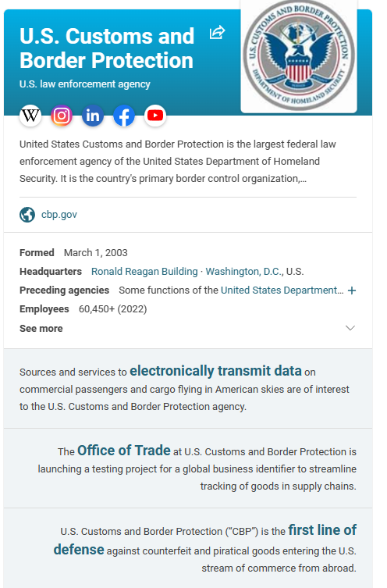This screenshot has width=387, height=588.
Task: Click the See more label
Action: (x=41, y=329)
